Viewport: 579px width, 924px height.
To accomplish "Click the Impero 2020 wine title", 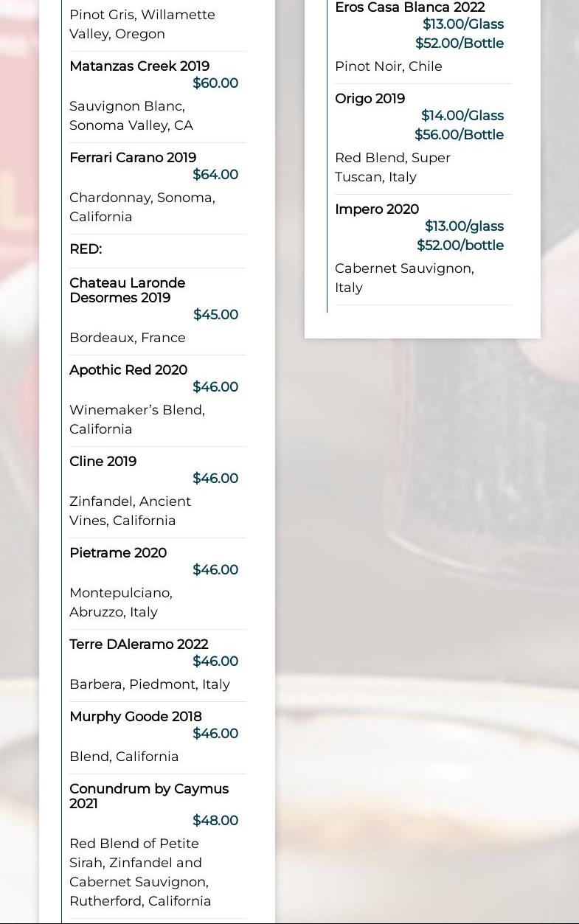I will (x=377, y=209).
